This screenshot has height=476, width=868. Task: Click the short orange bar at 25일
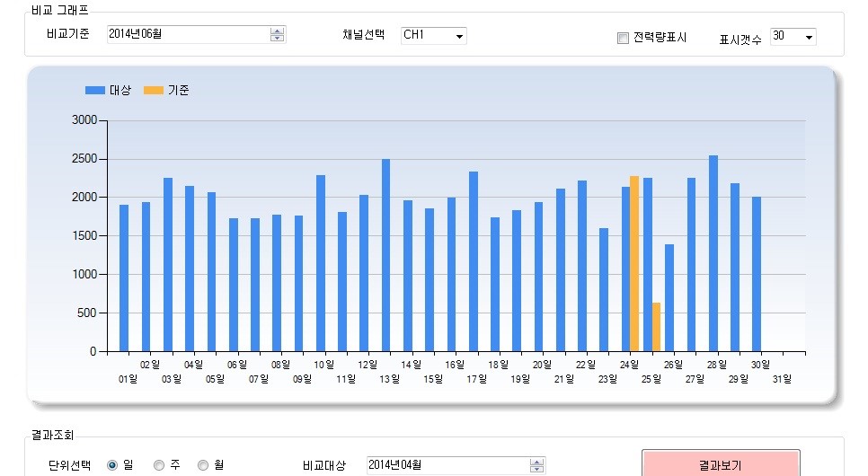coord(656,327)
